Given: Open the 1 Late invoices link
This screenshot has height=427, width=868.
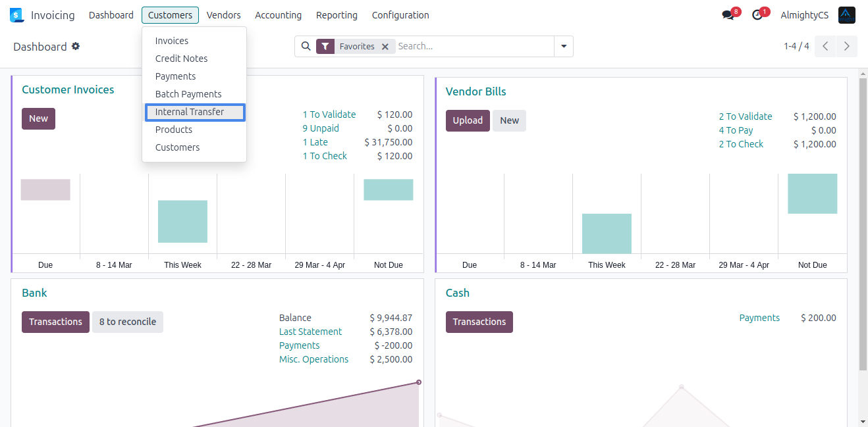Looking at the screenshot, I should (315, 142).
